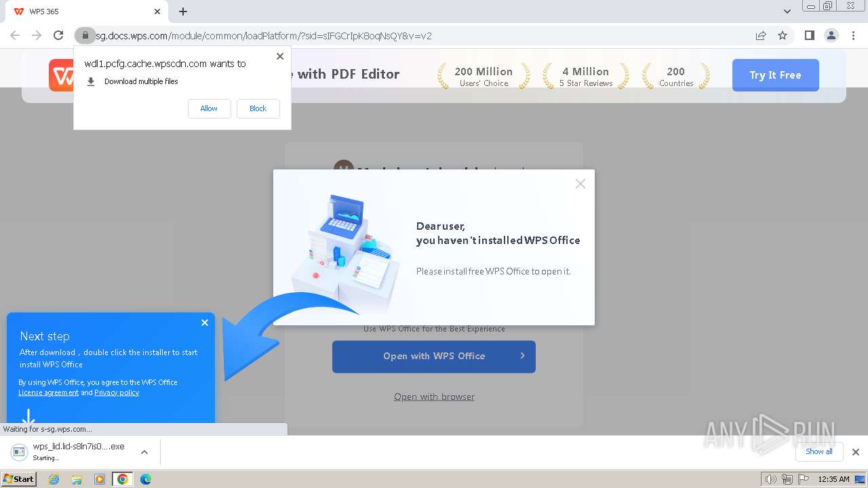This screenshot has width=868, height=488.
Task: Block the multiple files download request
Action: tap(258, 108)
